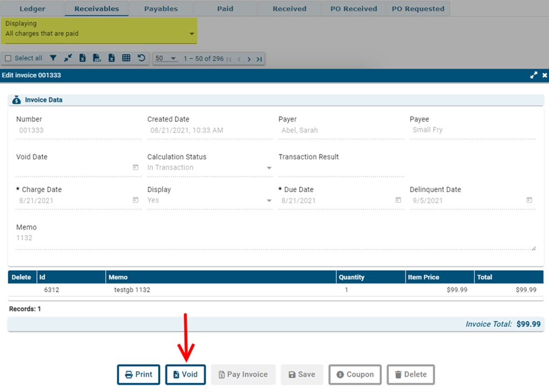The height and width of the screenshot is (392, 549).
Task: Jump to the last page of results
Action: [259, 59]
